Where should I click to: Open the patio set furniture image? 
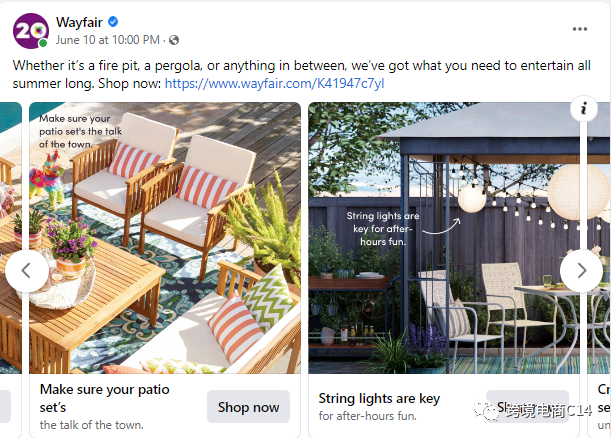point(165,238)
